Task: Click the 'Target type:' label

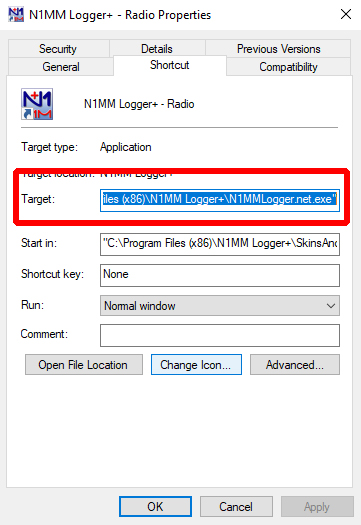Action: click(x=49, y=147)
